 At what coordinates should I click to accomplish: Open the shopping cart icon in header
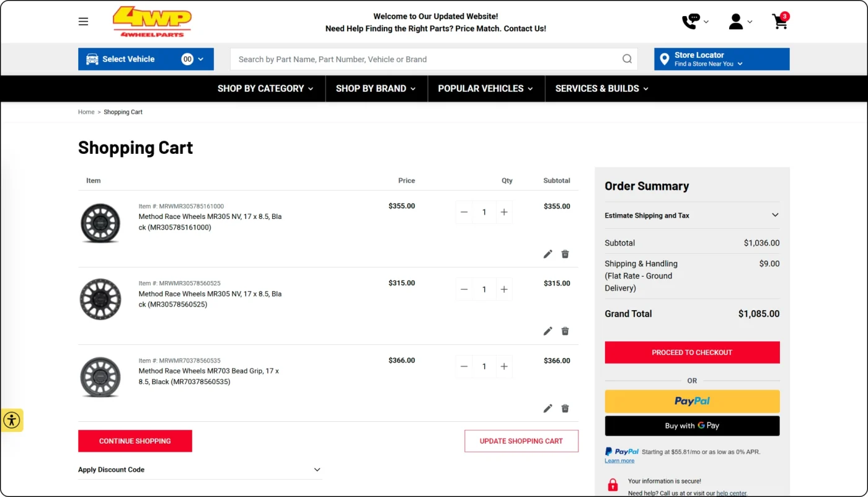click(x=781, y=21)
